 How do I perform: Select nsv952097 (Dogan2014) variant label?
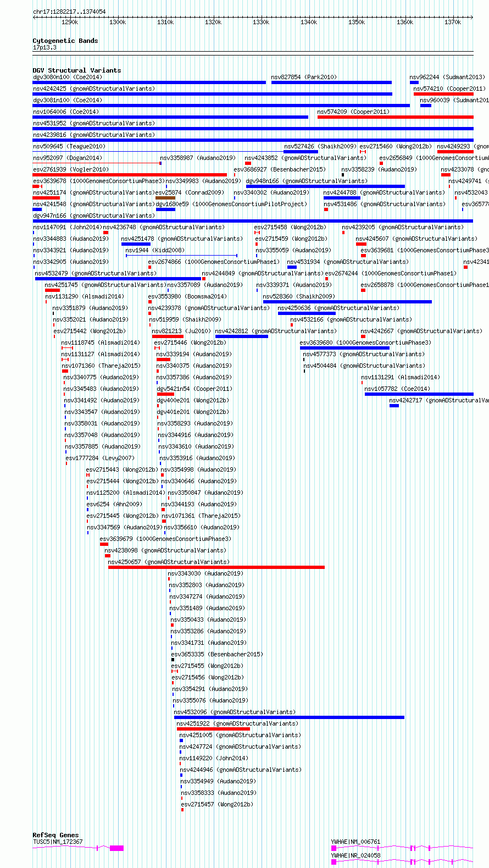point(68,158)
